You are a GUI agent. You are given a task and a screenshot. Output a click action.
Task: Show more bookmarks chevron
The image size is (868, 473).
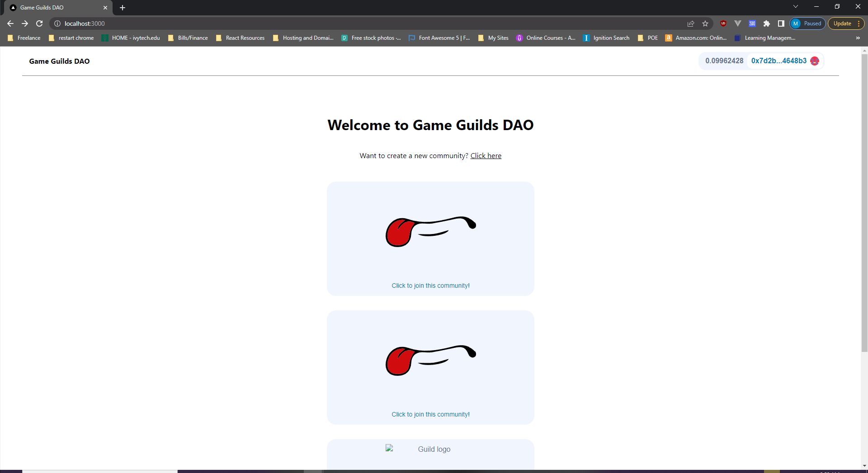[x=858, y=38]
